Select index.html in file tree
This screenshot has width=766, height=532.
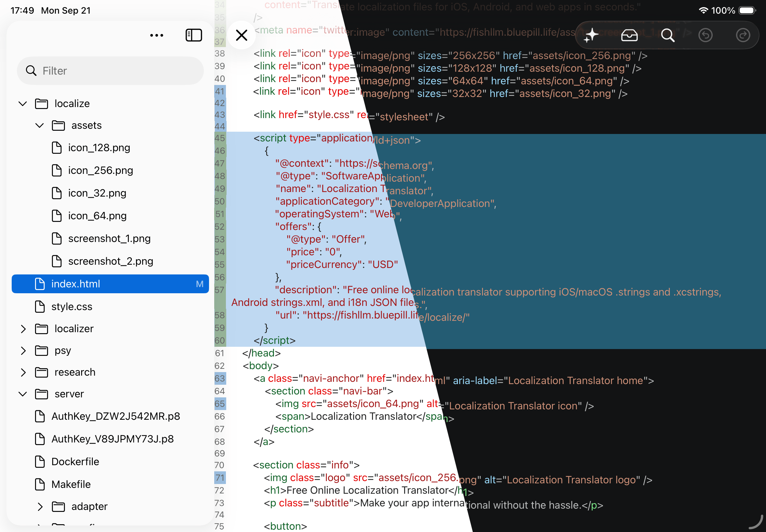coord(110,284)
